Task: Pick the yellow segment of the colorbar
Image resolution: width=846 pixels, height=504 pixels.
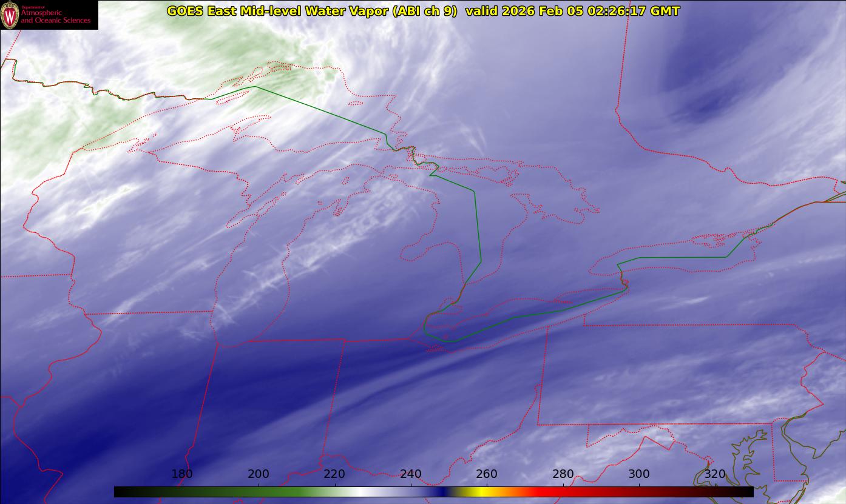Action: click(x=479, y=492)
